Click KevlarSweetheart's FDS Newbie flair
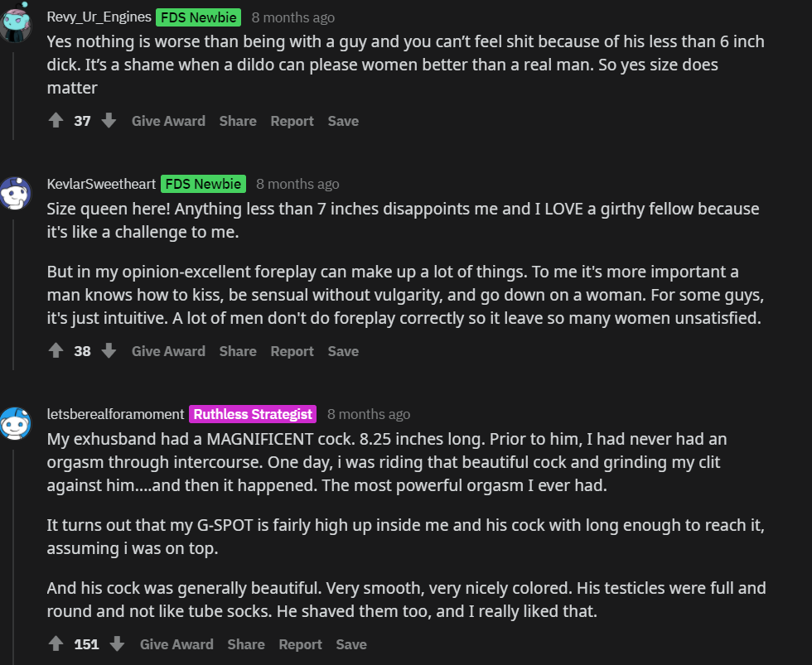This screenshot has width=812, height=665. (203, 184)
